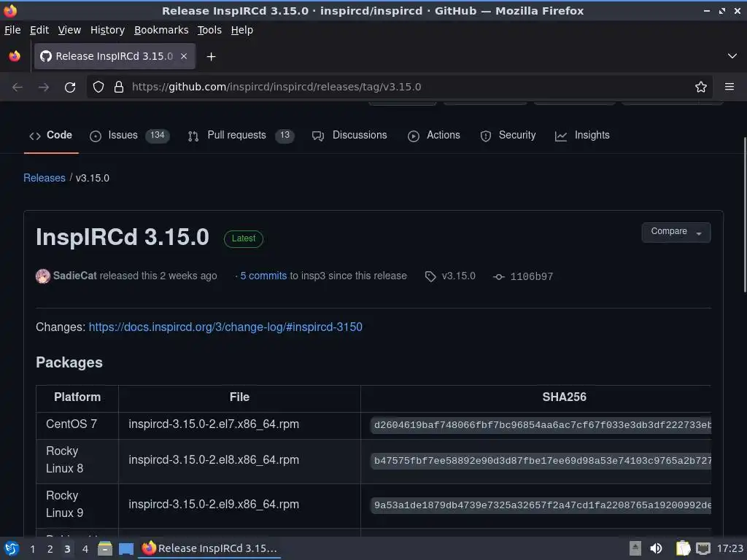Viewport: 747px width, 560px height.
Task: Click the Code brackets icon
Action: tap(35, 136)
